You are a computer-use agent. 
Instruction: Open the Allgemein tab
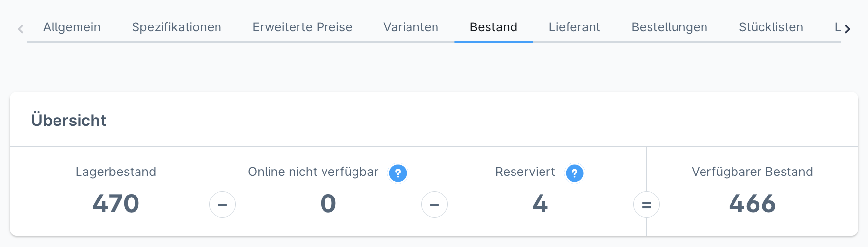tap(72, 27)
